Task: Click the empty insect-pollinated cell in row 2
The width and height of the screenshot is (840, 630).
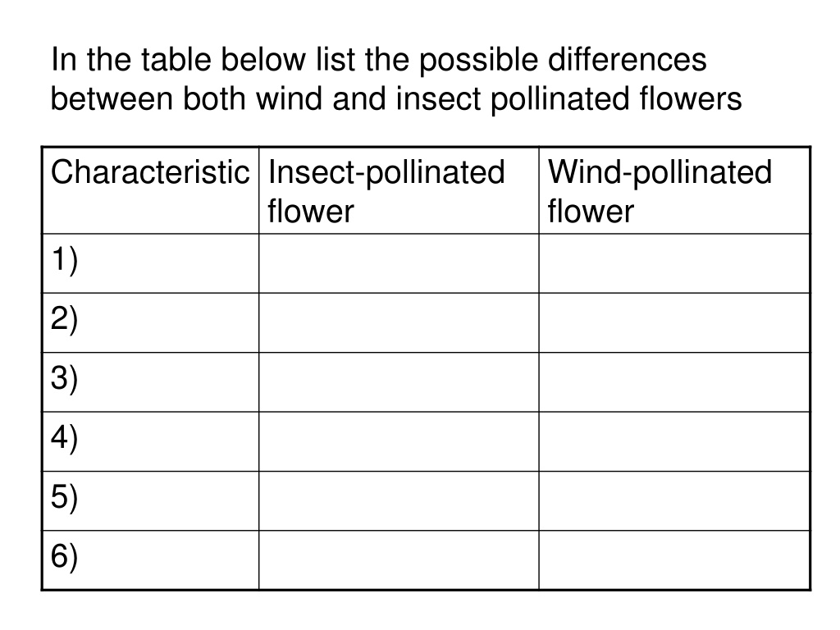Action: pyautogui.click(x=399, y=322)
